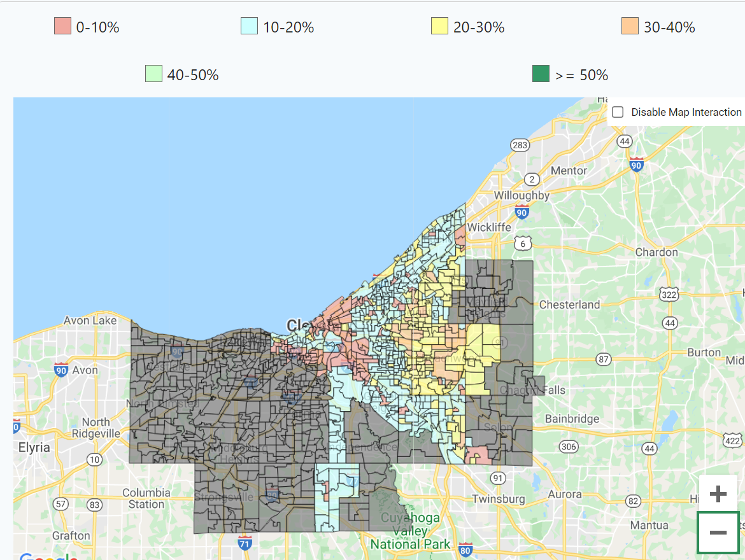Click the Route 322 shield marker
745x560 pixels.
point(669,295)
